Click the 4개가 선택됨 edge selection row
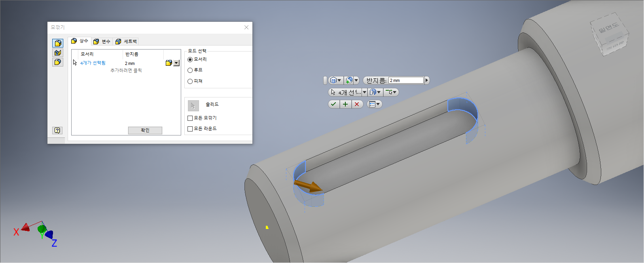The height and width of the screenshot is (263, 644). (x=93, y=63)
